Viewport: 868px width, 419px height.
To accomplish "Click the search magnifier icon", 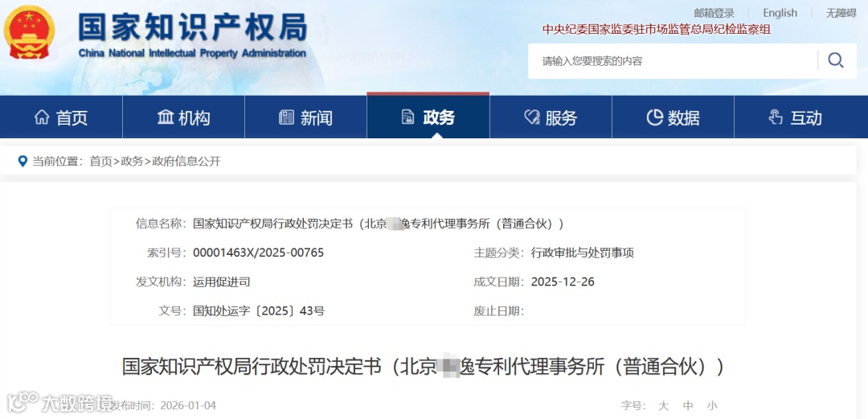I will click(x=836, y=60).
